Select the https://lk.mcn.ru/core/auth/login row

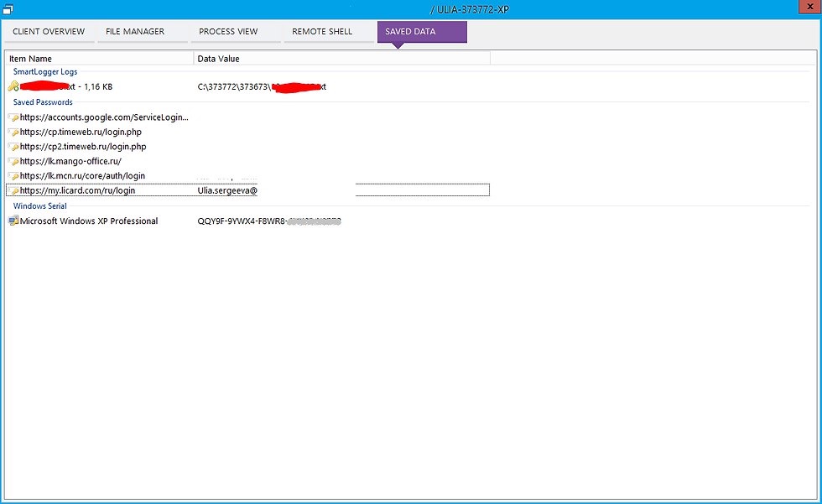[247, 176]
